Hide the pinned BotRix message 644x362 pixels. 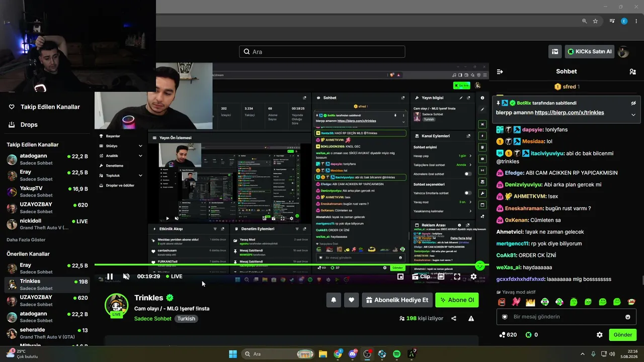click(x=633, y=103)
